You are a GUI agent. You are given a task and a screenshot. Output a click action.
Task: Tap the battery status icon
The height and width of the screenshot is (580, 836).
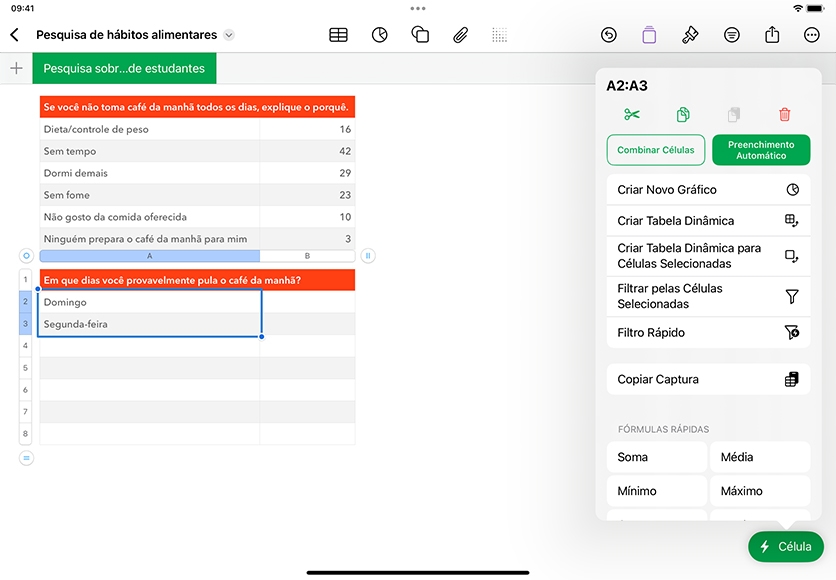(x=816, y=9)
